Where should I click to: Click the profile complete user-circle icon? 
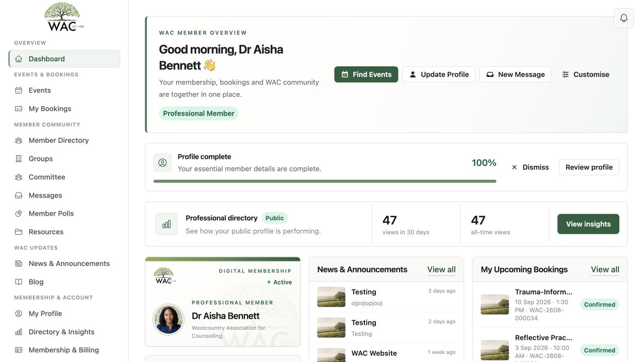tap(163, 163)
